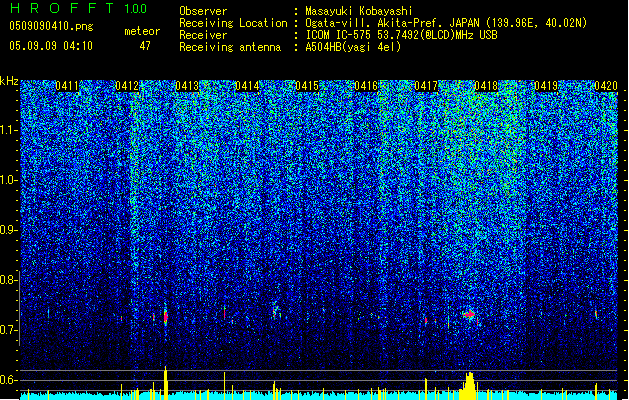Click the 0.6 kHz axis label
The width and height of the screenshot is (629, 400).
pos(8,380)
